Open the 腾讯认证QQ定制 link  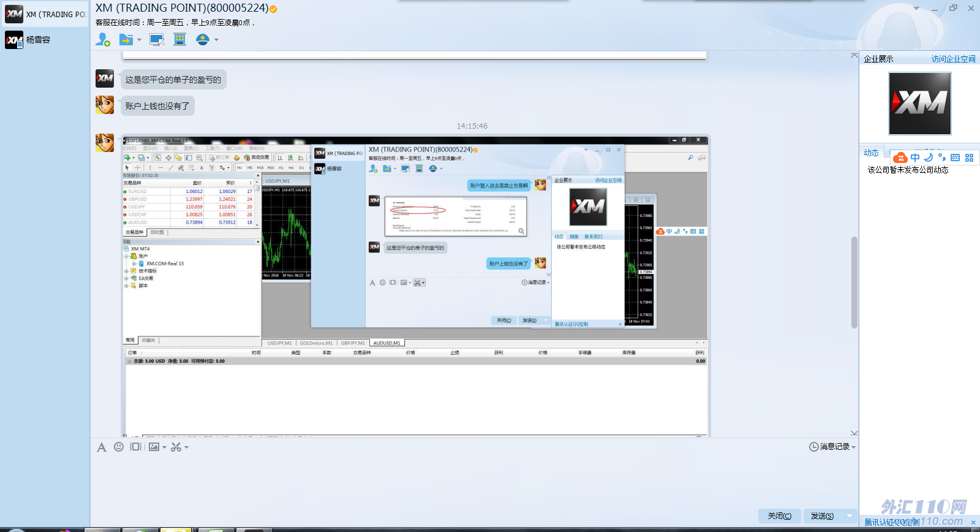pos(892,522)
